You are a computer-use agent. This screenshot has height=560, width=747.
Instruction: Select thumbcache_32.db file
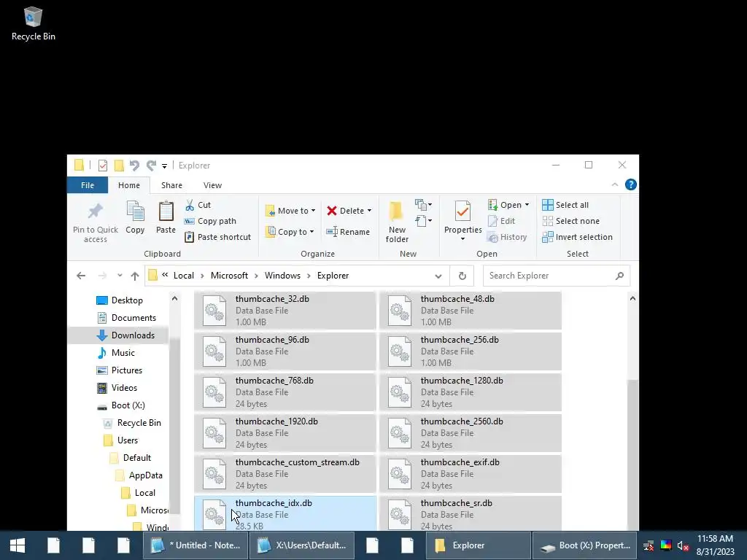(285, 311)
